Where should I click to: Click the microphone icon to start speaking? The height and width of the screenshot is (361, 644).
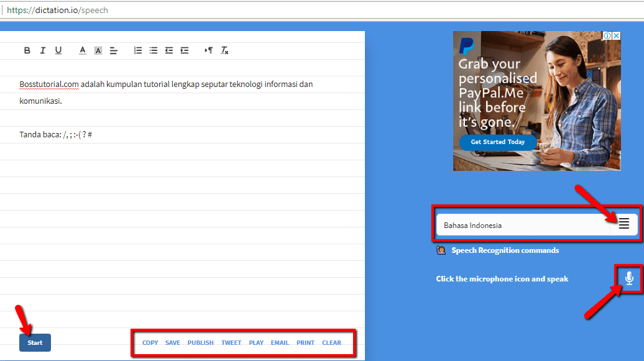tap(630, 278)
